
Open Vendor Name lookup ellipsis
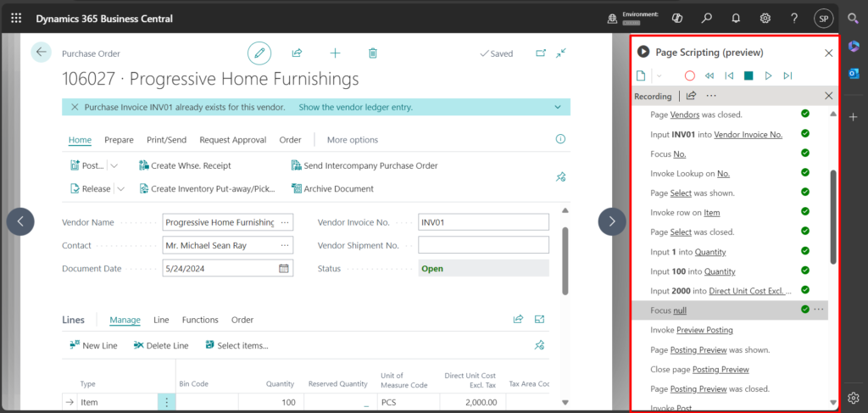(285, 222)
